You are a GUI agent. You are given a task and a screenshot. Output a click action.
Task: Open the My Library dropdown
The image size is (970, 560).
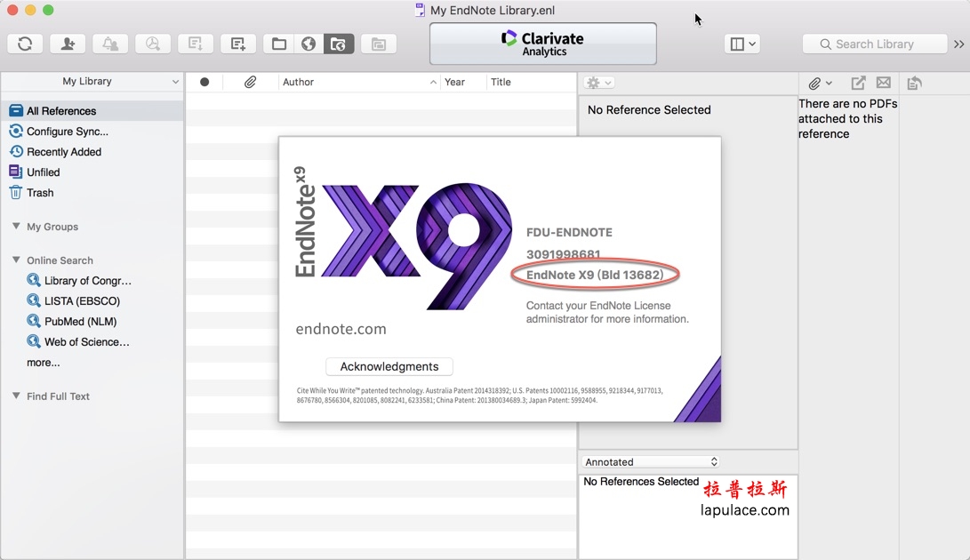92,81
